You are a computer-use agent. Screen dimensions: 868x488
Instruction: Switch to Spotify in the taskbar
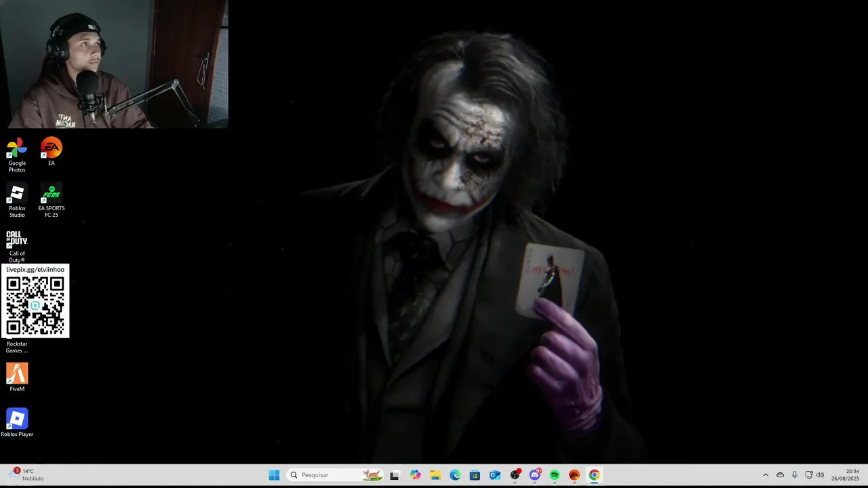click(555, 475)
